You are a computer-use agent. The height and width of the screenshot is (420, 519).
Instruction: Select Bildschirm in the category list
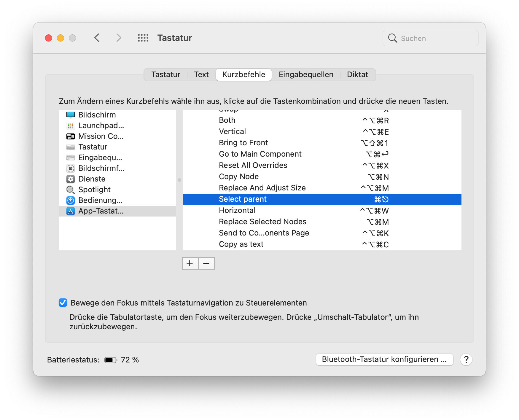pyautogui.click(x=118, y=115)
